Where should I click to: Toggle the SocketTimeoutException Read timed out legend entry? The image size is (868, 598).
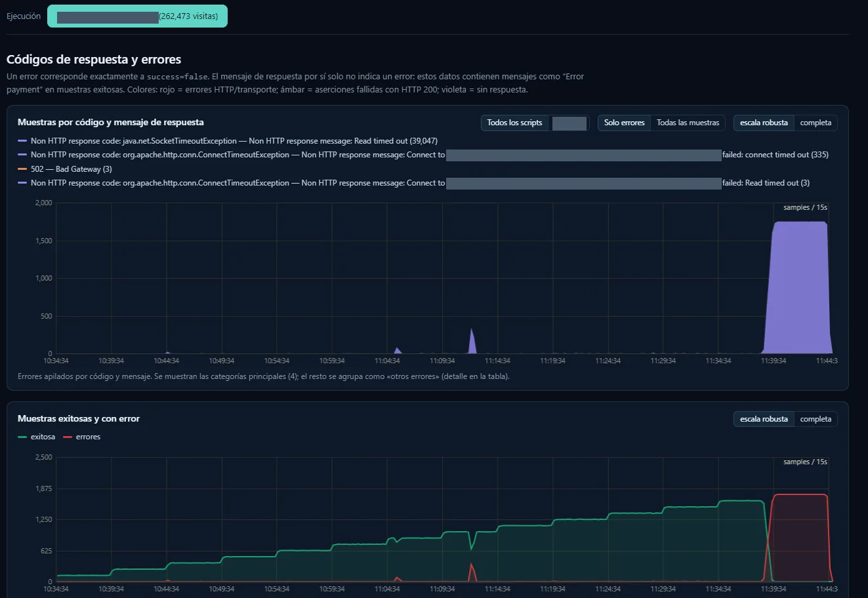[x=228, y=141]
